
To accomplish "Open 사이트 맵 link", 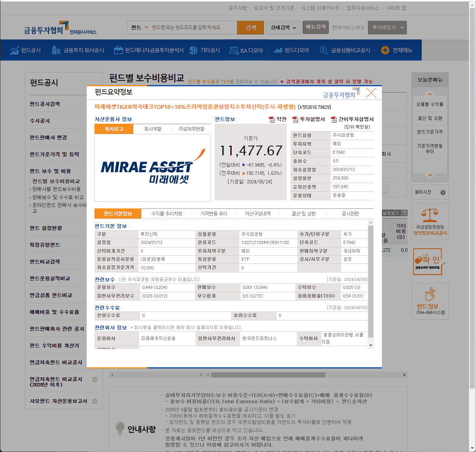I will (396, 8).
